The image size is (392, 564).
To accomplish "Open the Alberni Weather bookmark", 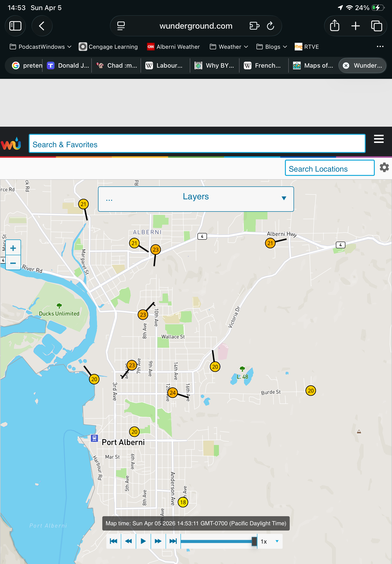I will [173, 47].
